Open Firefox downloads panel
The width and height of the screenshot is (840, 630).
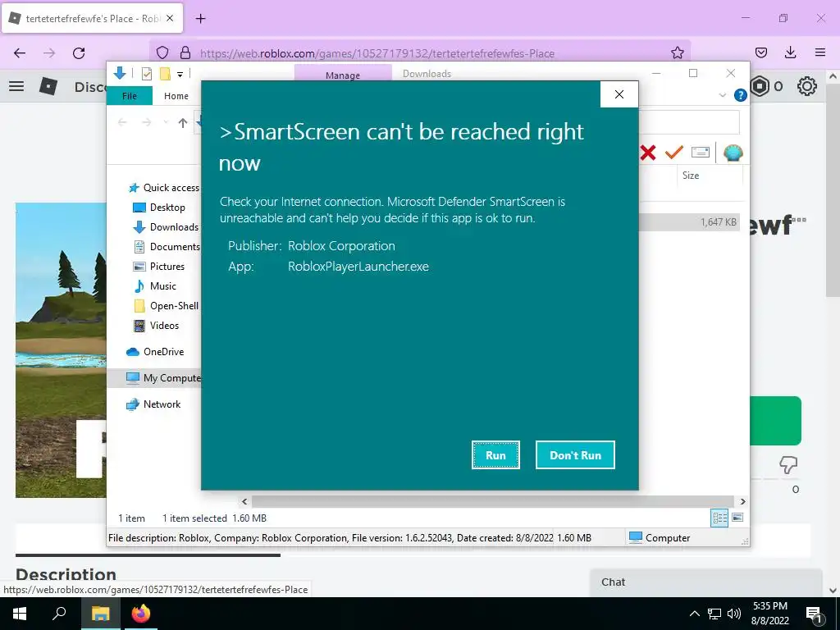coord(790,52)
